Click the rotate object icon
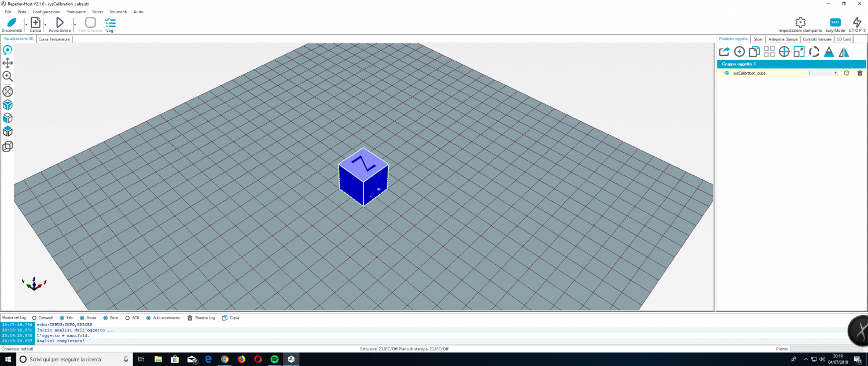This screenshot has height=366, width=868. coord(814,52)
